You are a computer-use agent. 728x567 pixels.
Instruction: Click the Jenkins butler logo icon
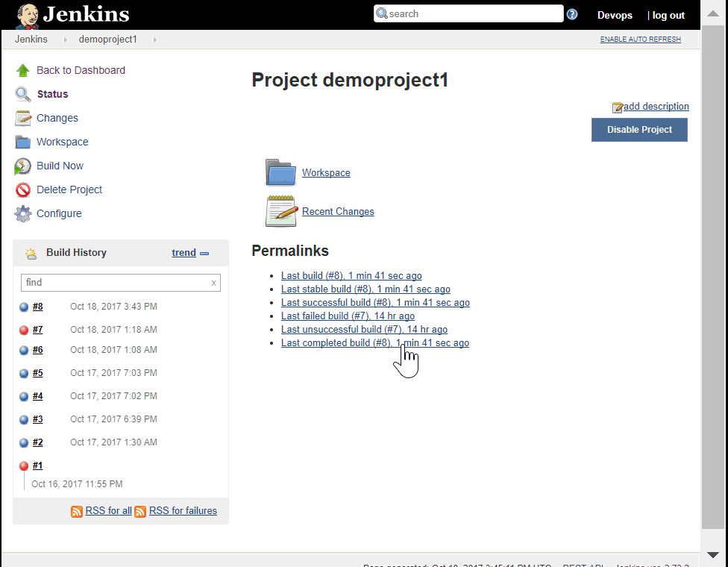tap(28, 16)
